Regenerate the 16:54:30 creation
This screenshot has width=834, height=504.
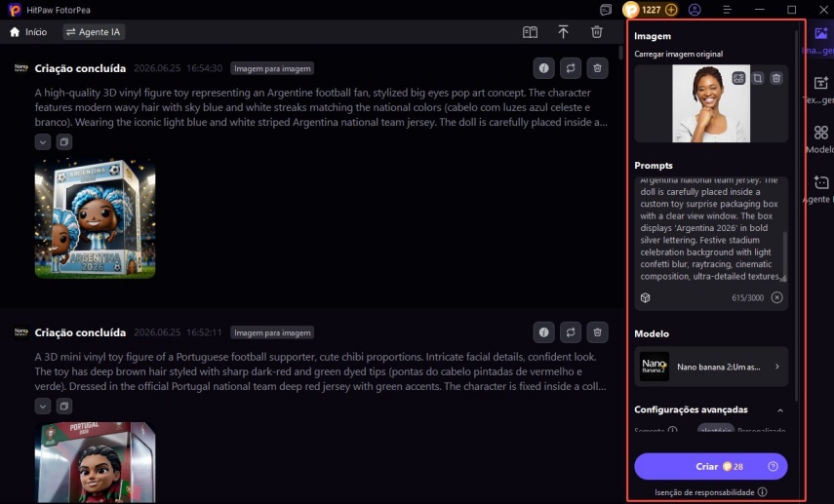pos(571,68)
